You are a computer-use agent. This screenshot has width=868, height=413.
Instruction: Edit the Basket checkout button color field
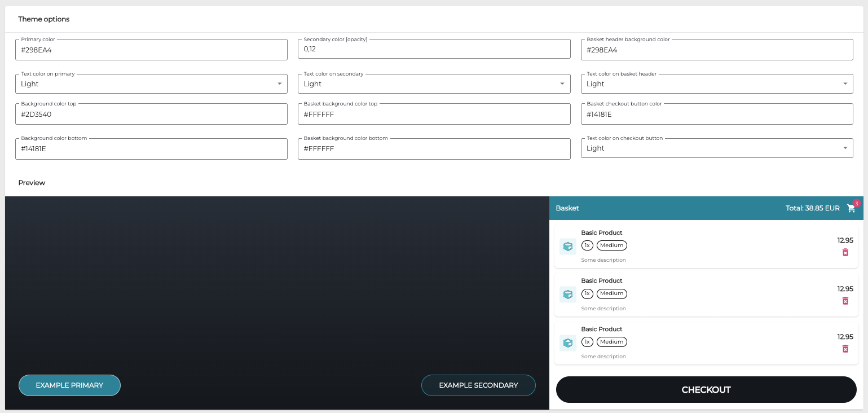pos(717,114)
